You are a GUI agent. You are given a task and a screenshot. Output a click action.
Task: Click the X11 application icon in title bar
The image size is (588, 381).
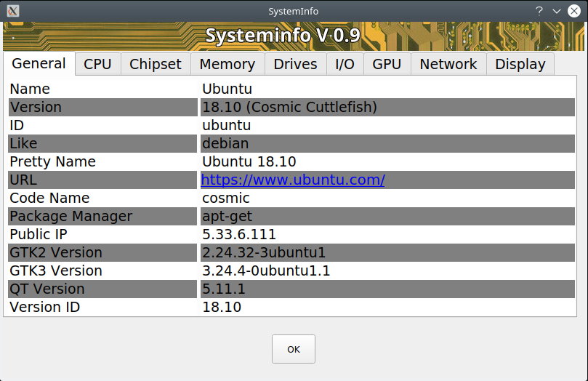pyautogui.click(x=12, y=11)
